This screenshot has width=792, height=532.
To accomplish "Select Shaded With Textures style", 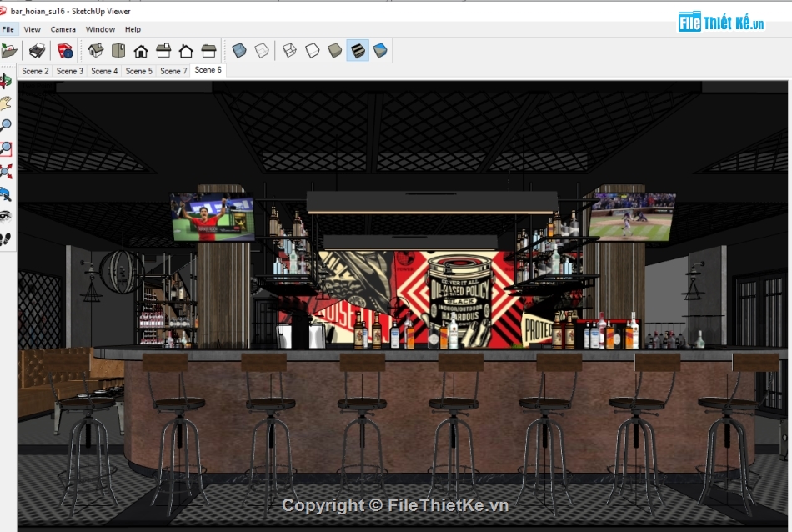I will click(x=358, y=51).
